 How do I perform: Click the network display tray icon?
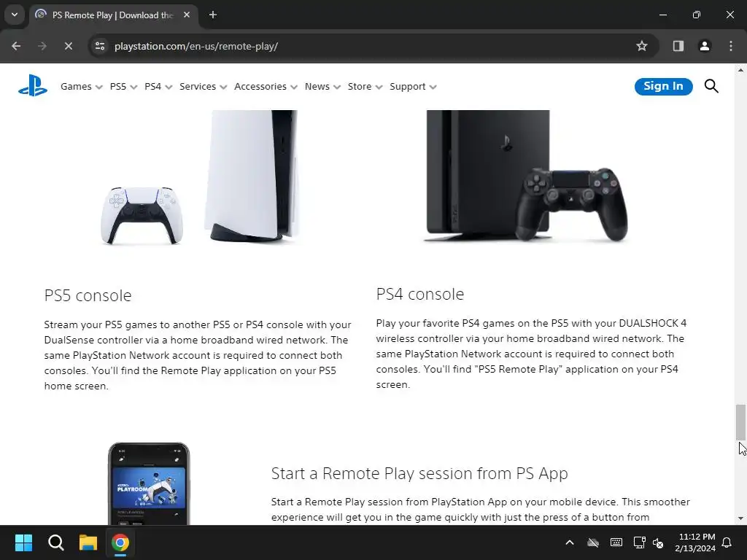[x=639, y=542]
